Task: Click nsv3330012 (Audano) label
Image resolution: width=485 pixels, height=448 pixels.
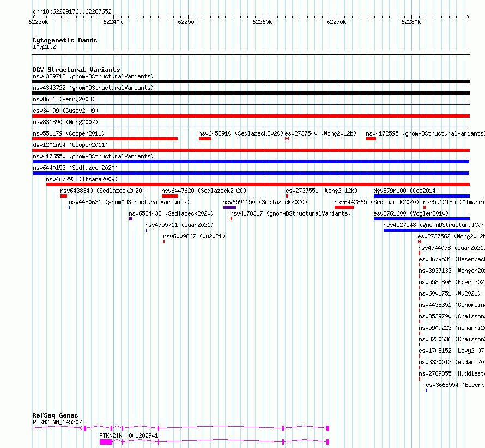Action: point(452,362)
